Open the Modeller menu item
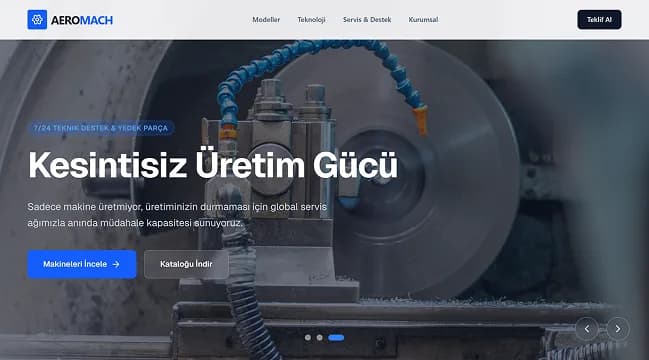 click(x=266, y=19)
